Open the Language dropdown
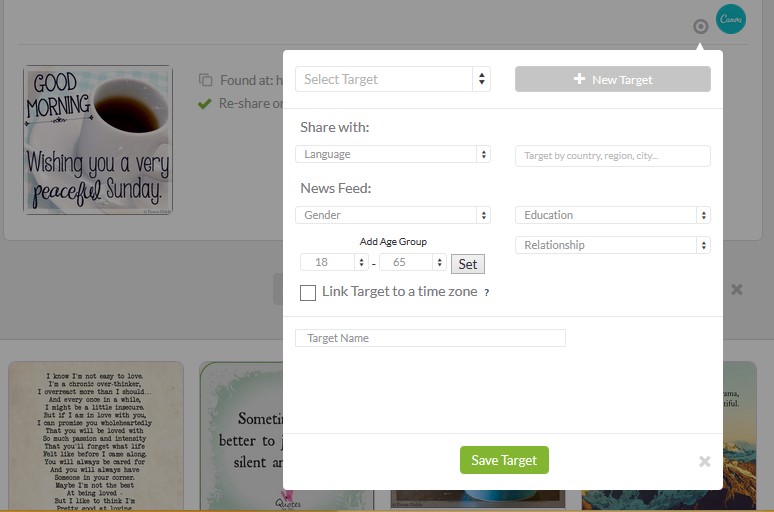Screen dimensions: 774x512 [393, 154]
